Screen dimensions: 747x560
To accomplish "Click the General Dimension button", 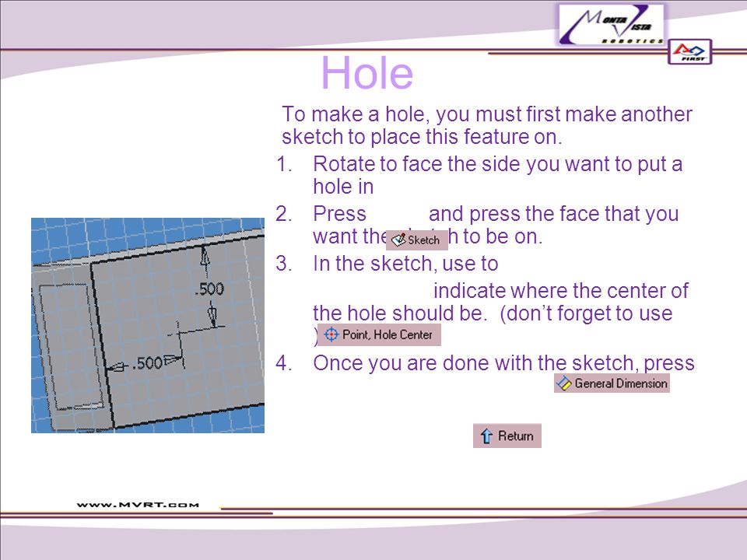I will 612,383.
